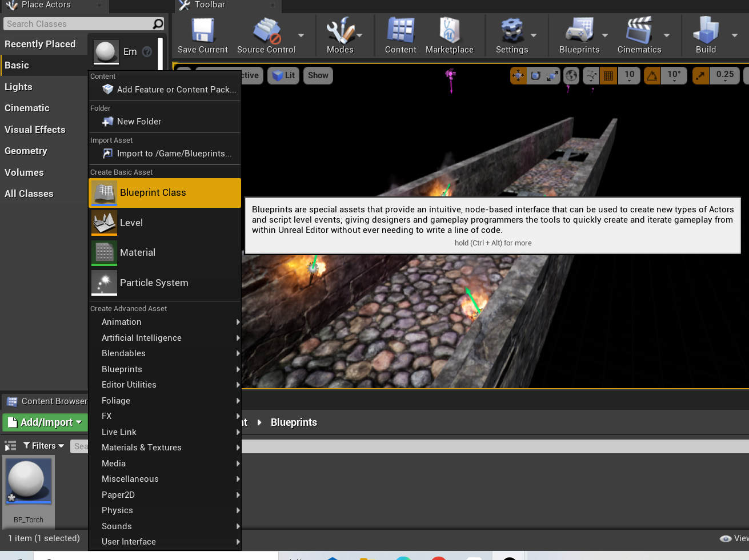Open the Modes dropdown arrow
The height and width of the screenshot is (560, 749).
click(x=359, y=35)
